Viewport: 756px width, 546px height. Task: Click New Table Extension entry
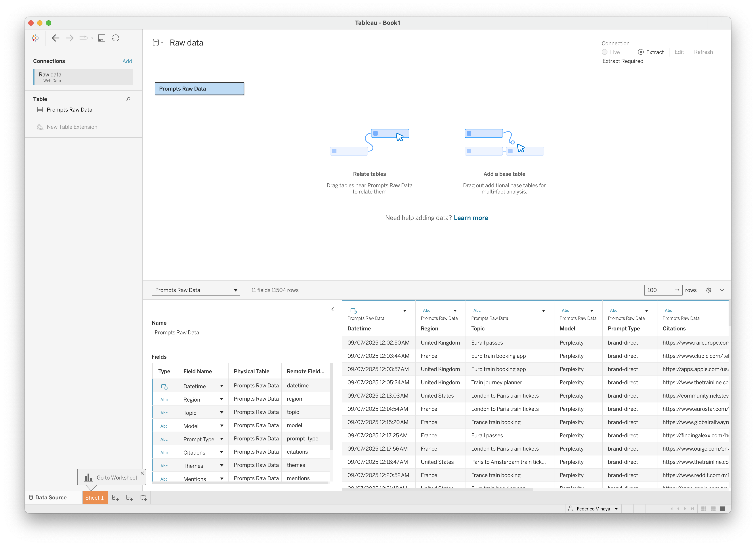[72, 127]
